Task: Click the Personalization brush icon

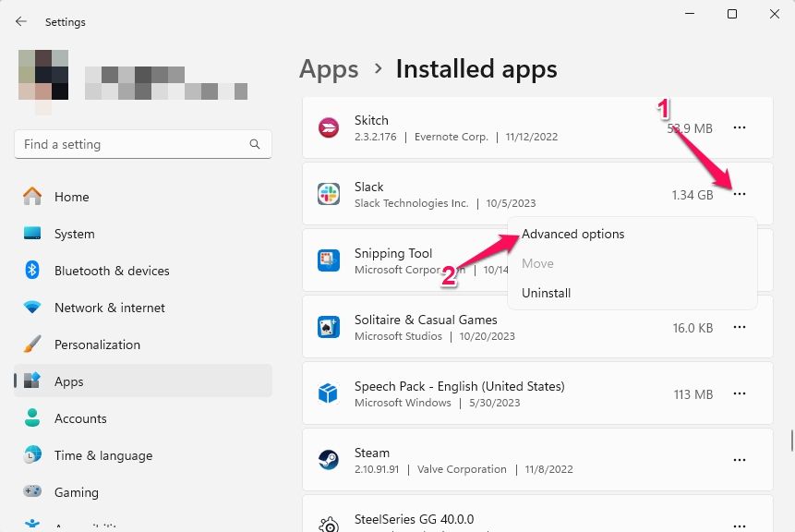Action: point(30,345)
